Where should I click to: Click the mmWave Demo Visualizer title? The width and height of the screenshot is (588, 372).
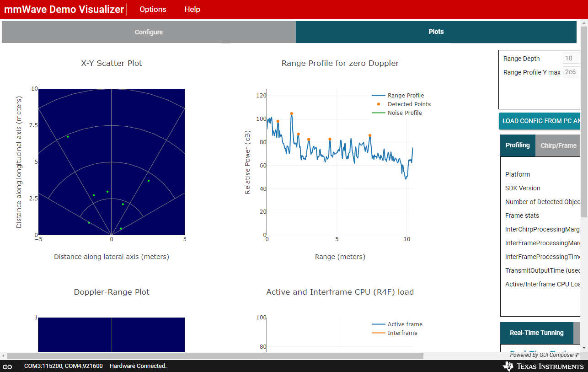[x=64, y=9]
